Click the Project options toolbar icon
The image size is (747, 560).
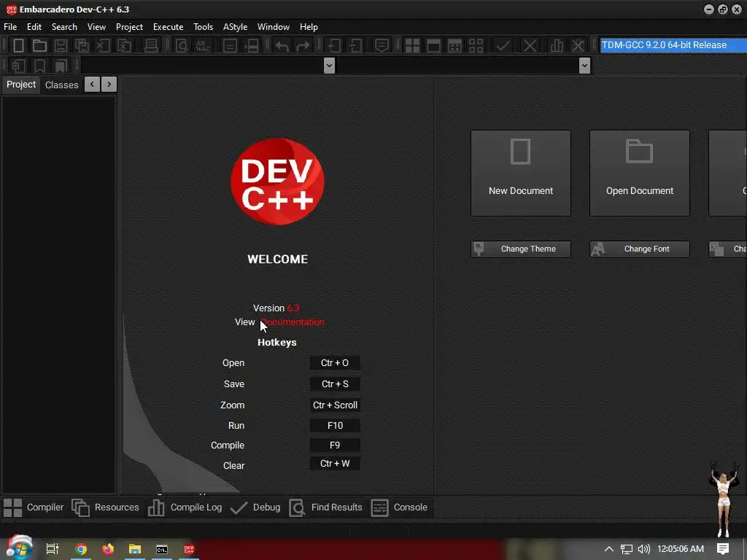tap(382, 46)
